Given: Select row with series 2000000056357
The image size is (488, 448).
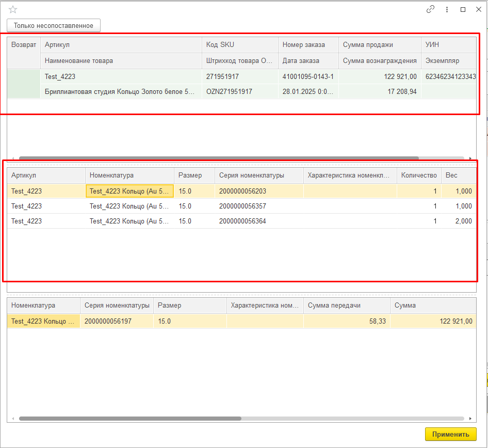Looking at the screenshot, I should pos(241,206).
